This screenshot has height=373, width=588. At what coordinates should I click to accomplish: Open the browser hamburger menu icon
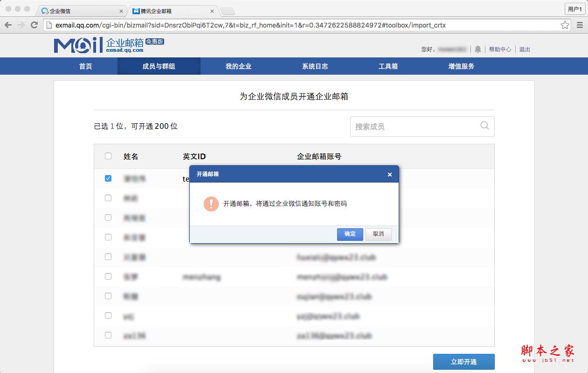580,24
